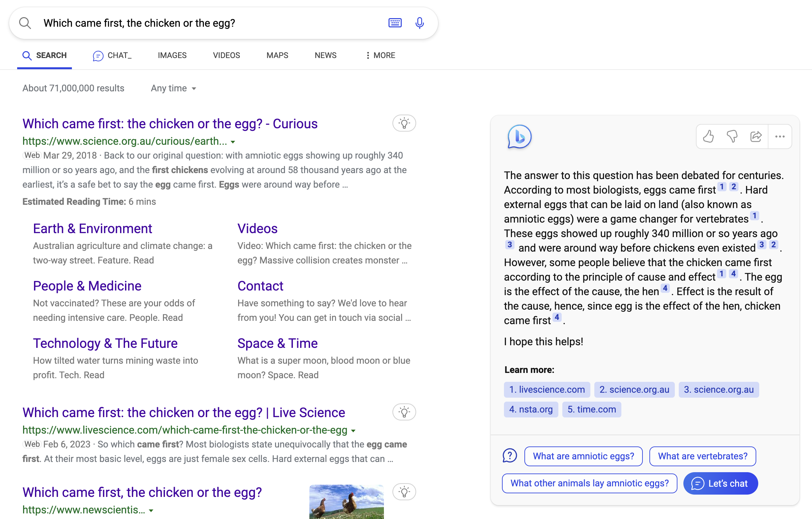Open the Any time filter dropdown
The image size is (812, 519).
pyautogui.click(x=173, y=88)
